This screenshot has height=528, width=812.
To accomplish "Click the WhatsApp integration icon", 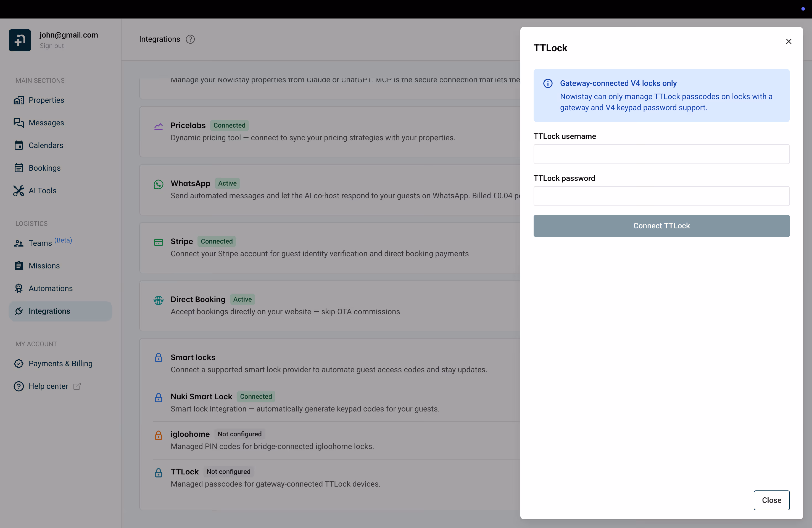I will pos(158,184).
